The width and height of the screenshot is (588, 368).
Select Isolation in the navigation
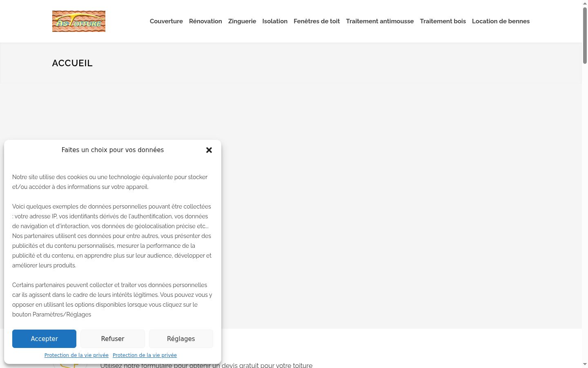(x=275, y=21)
